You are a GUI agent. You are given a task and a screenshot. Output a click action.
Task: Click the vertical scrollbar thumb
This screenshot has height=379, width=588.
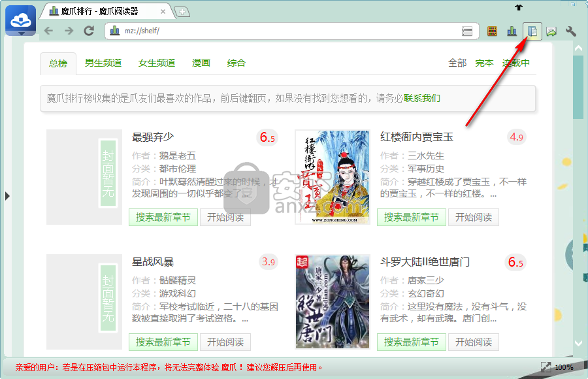click(578, 87)
